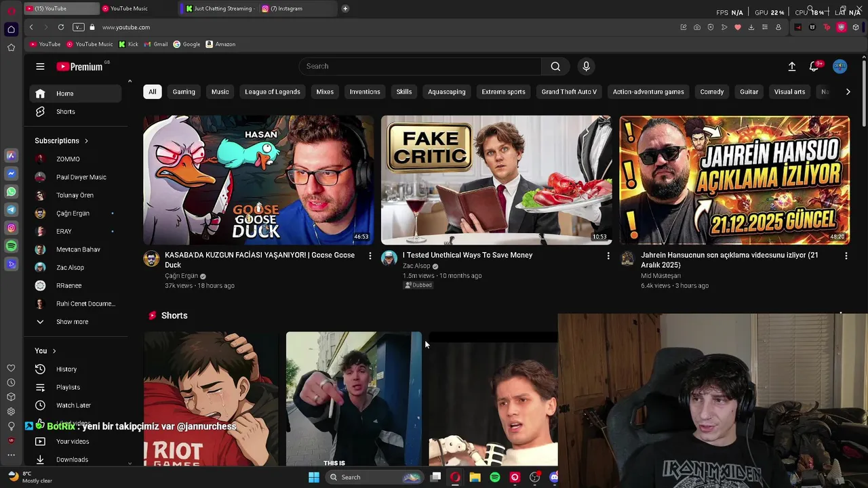The image size is (868, 488).
Task: Open the Paul Dwyer Music channel
Action: tap(75, 177)
